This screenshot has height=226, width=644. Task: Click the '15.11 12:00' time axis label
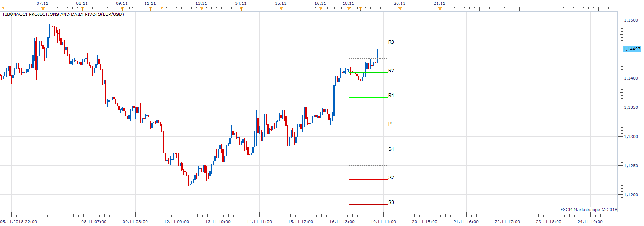(x=301, y=222)
